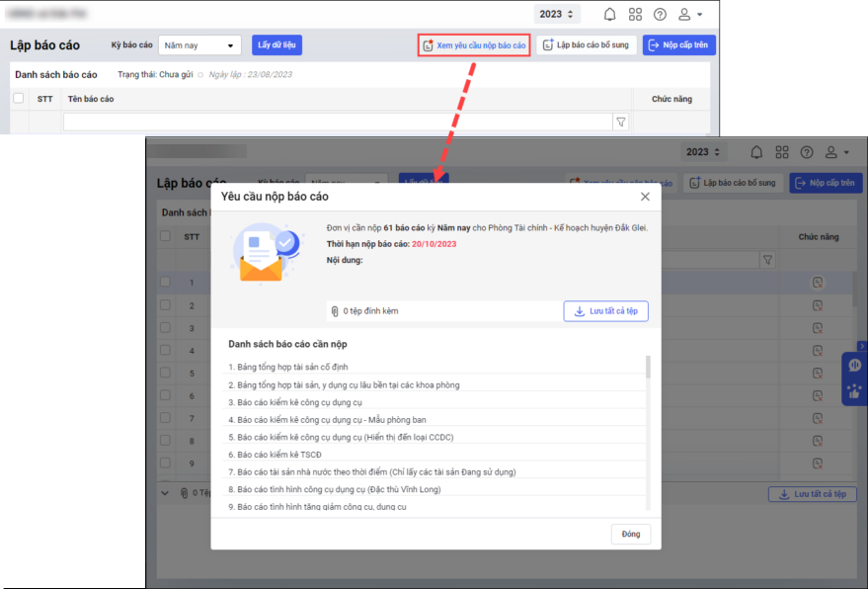Open apps grid icon in lower window
868x589 pixels.
782,152
